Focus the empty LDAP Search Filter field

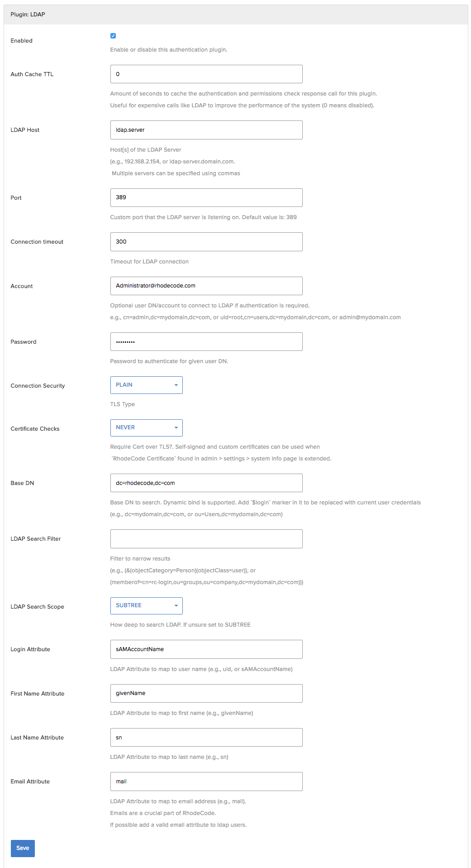206,539
